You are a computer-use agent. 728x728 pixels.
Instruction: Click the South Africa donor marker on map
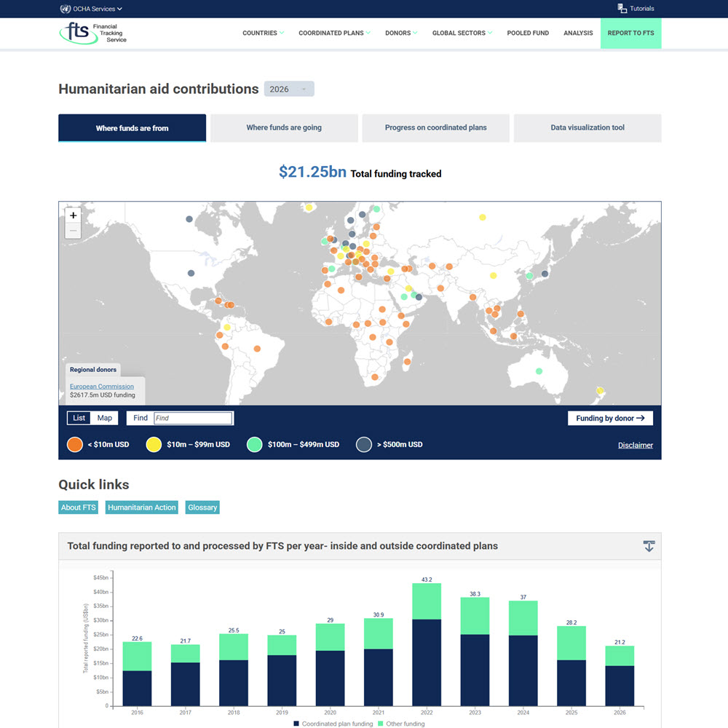(x=375, y=377)
